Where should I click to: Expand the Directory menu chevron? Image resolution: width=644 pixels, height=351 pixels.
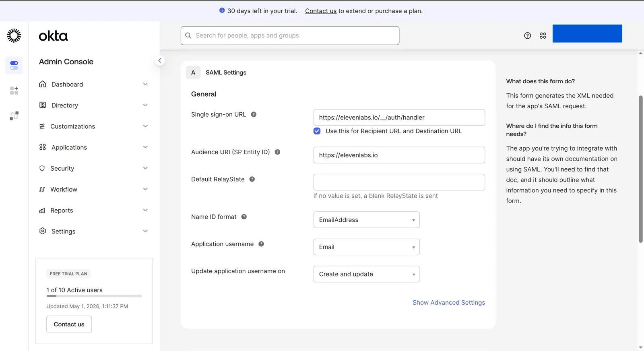pos(145,105)
